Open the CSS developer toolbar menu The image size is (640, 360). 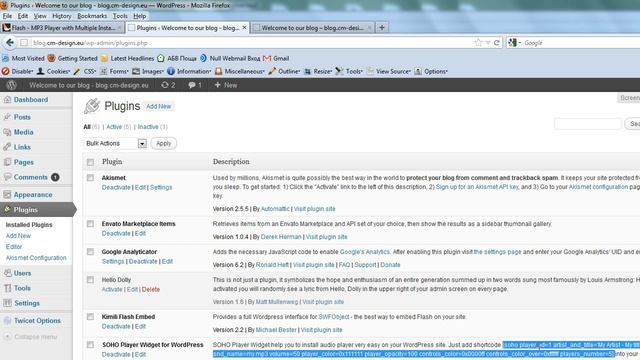(x=85, y=71)
